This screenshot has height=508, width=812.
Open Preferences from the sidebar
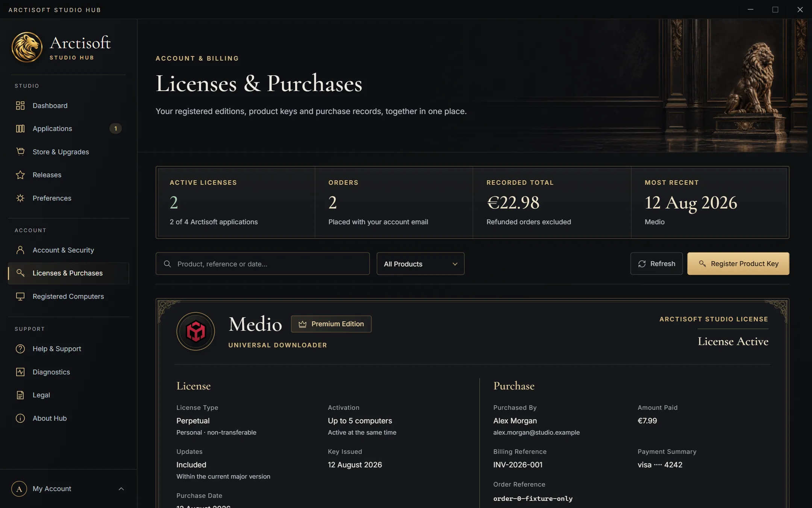[68, 198]
